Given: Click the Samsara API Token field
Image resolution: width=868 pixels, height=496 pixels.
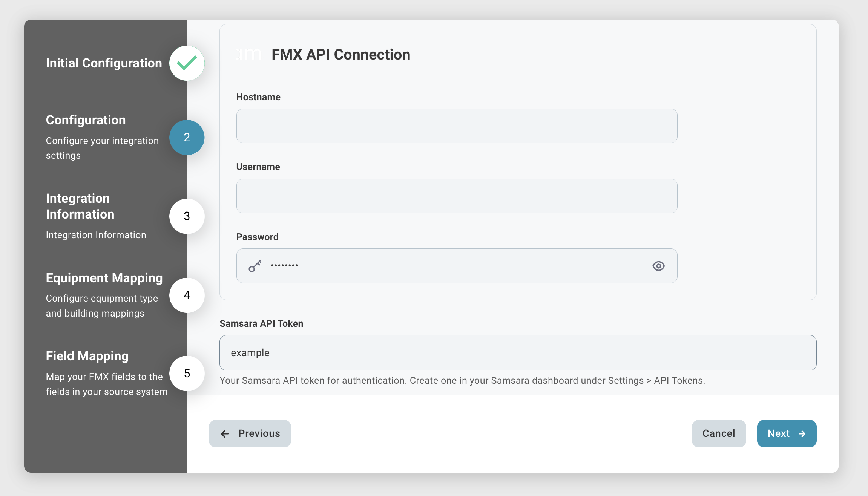Looking at the screenshot, I should pyautogui.click(x=518, y=353).
